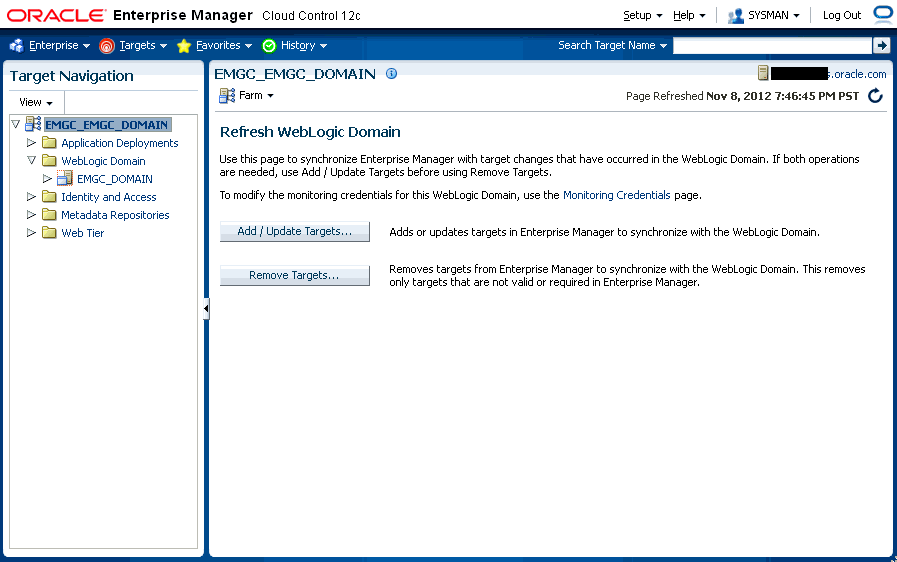Expand the EMGC_DOMAIN child node

coord(47,179)
